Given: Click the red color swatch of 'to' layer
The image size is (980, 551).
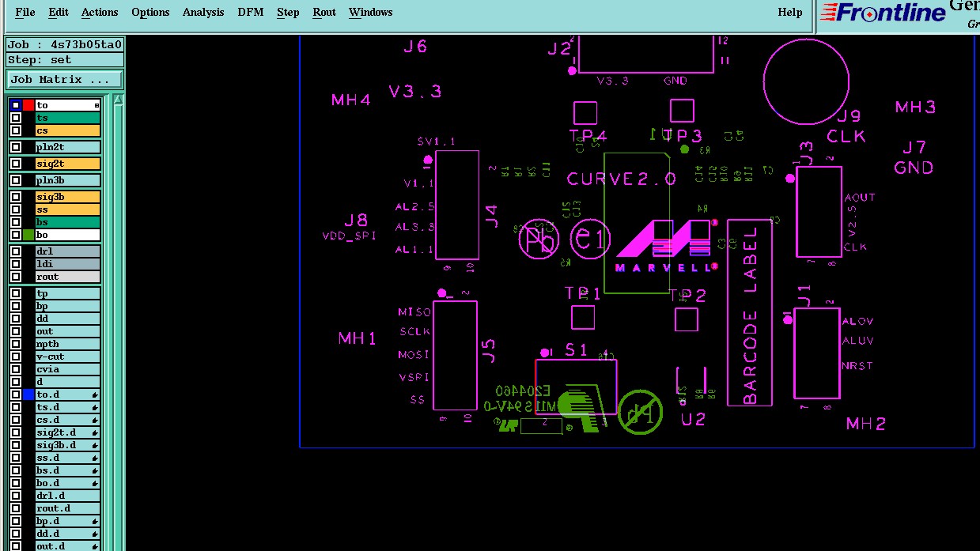Looking at the screenshot, I should coord(28,105).
